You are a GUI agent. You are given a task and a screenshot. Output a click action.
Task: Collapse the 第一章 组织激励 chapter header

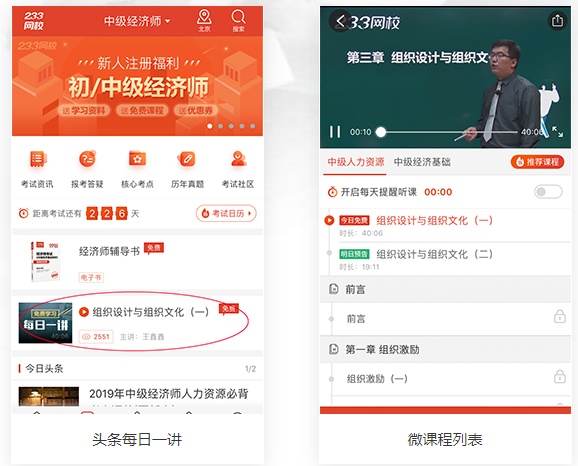(x=445, y=349)
